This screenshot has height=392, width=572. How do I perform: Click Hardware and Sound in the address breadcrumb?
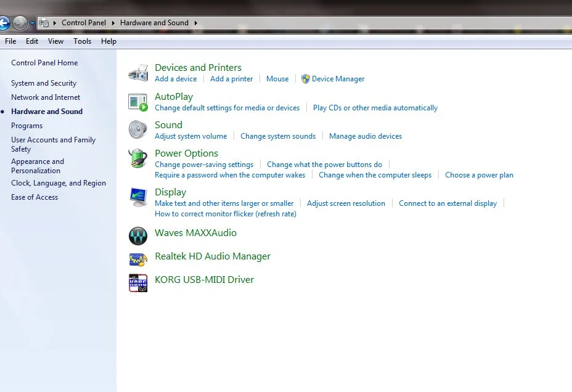point(154,23)
